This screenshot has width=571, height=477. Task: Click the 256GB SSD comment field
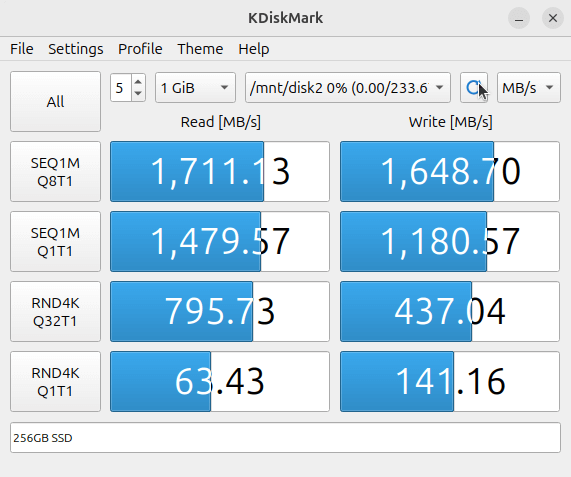pos(286,438)
